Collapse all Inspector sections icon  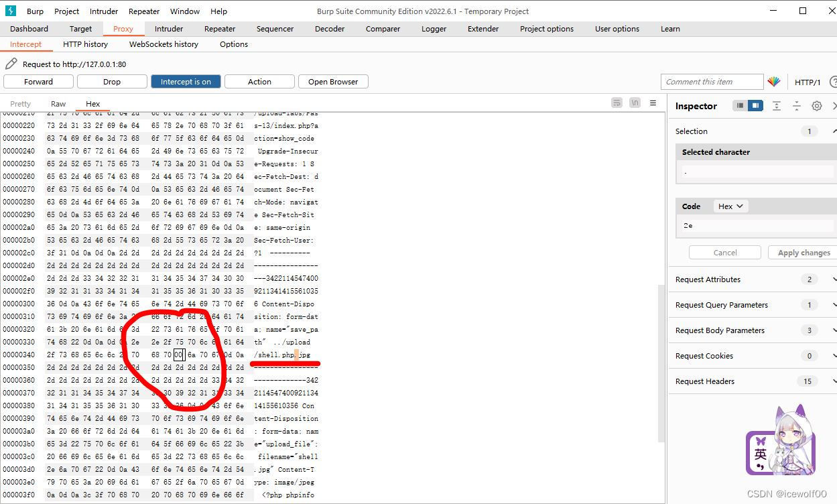click(797, 106)
